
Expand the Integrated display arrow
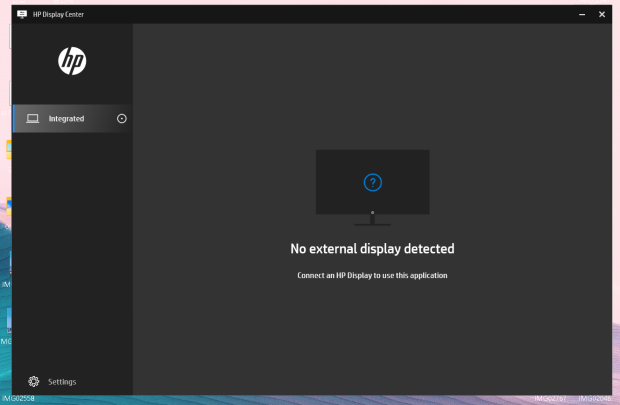122,118
